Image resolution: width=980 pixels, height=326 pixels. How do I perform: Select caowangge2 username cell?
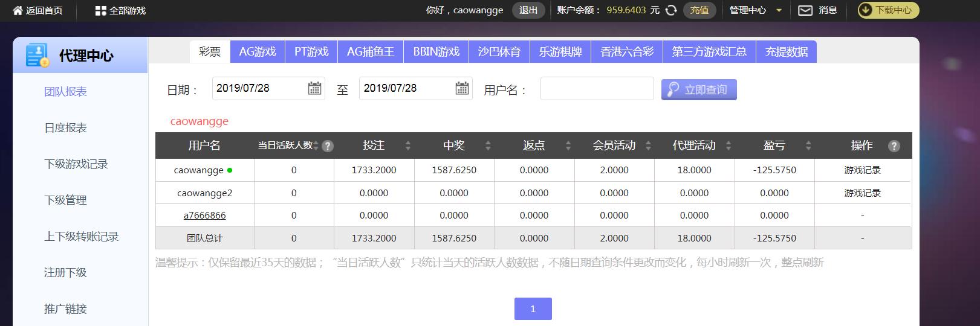coord(204,193)
